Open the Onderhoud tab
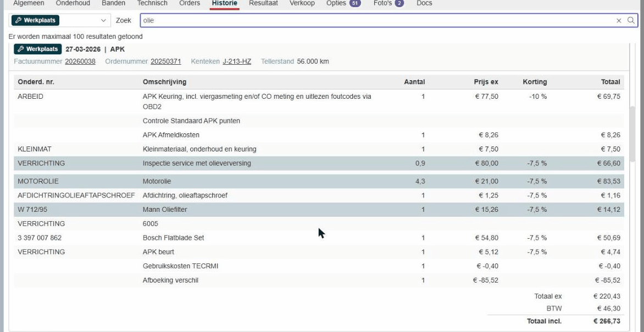Screen dimensions: 644x332 [73, 3]
